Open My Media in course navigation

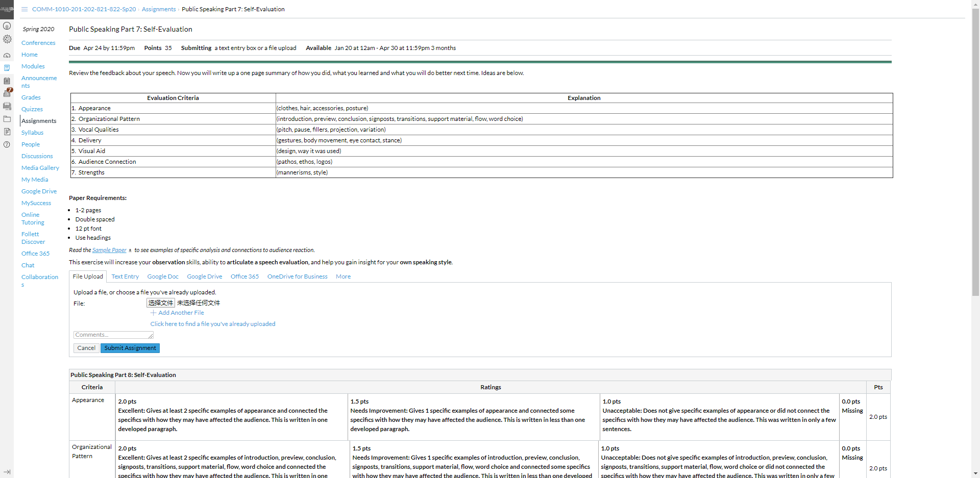coord(35,180)
